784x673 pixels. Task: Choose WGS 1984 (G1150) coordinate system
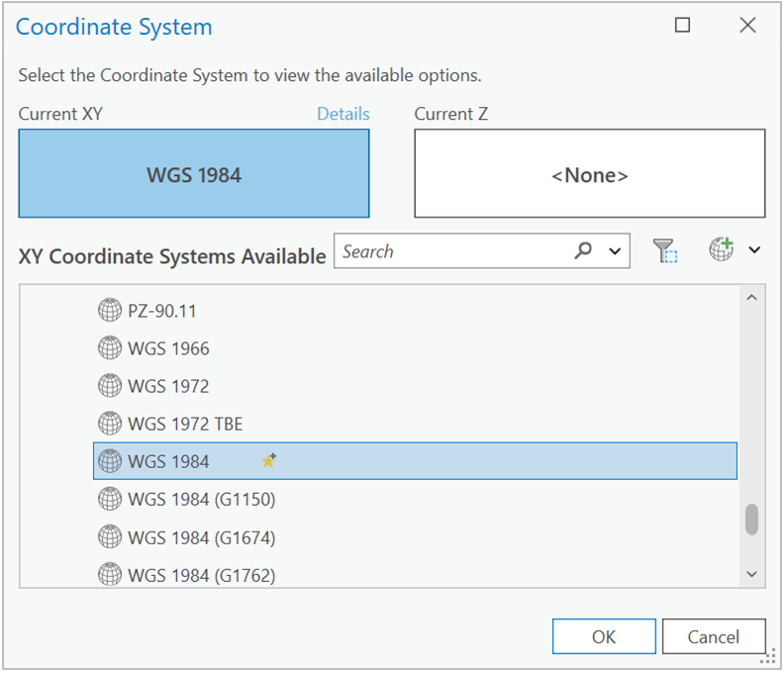(x=201, y=500)
